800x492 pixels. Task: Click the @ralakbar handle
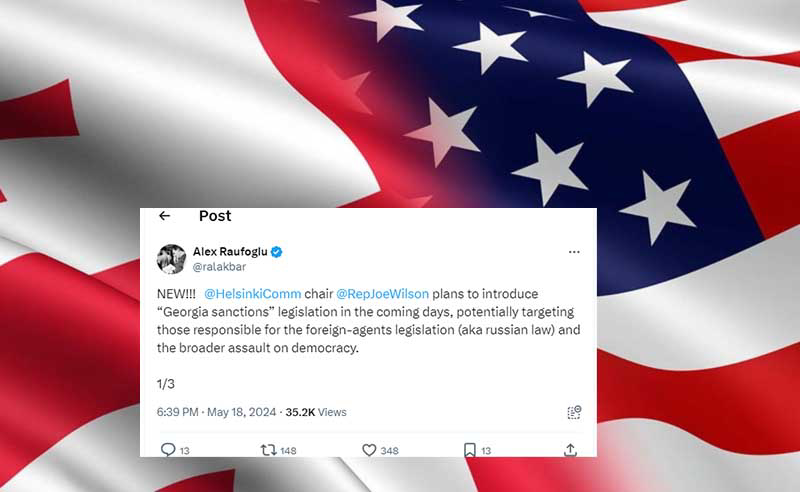pos(219,267)
